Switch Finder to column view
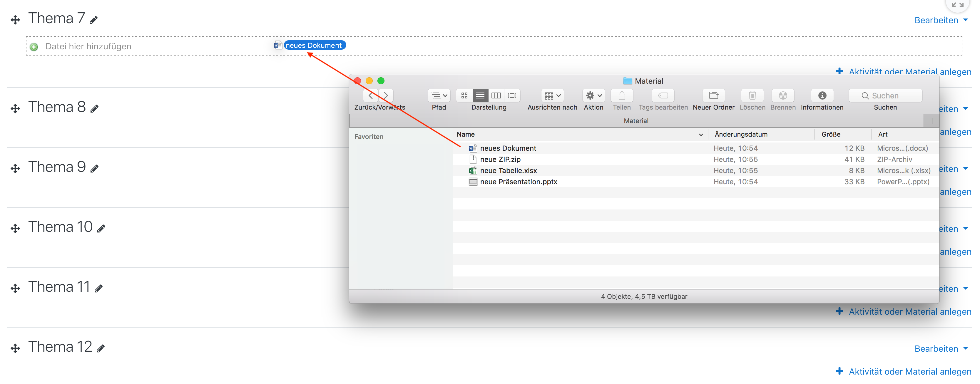The width and height of the screenshot is (980, 384). (496, 95)
